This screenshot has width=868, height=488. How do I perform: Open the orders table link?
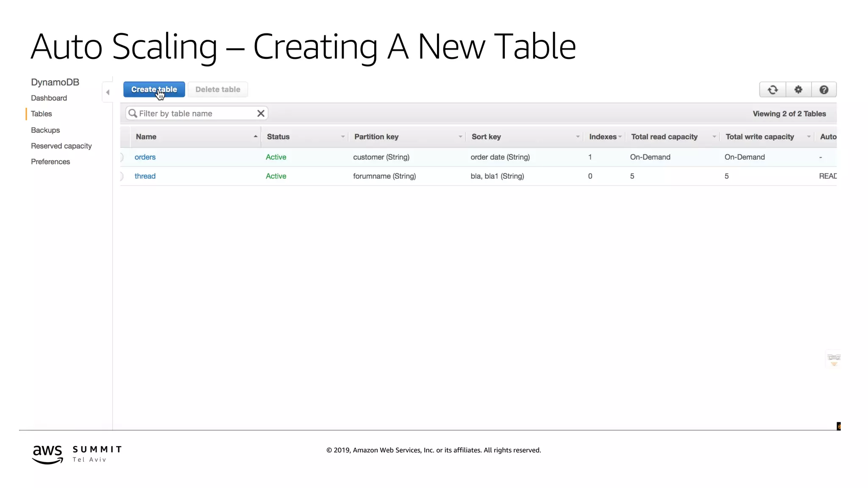pos(145,157)
